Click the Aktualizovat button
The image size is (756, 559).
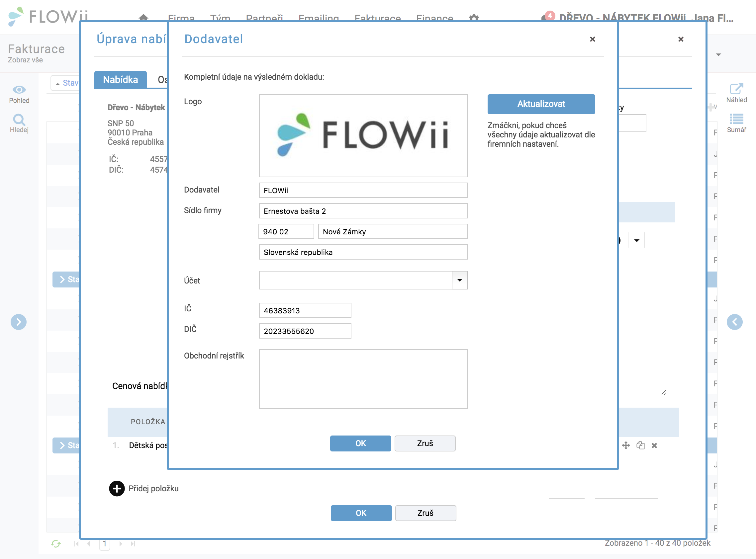coord(541,104)
